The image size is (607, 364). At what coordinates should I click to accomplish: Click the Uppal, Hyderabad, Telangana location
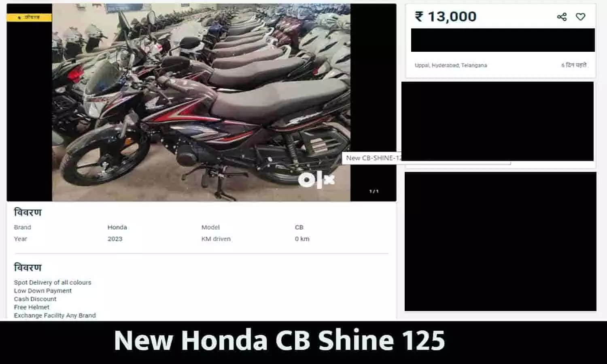451,65
